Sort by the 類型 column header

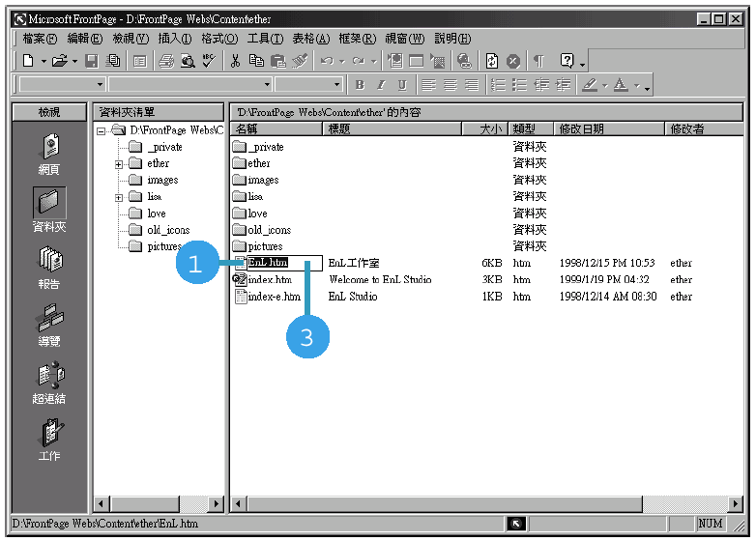coord(531,128)
